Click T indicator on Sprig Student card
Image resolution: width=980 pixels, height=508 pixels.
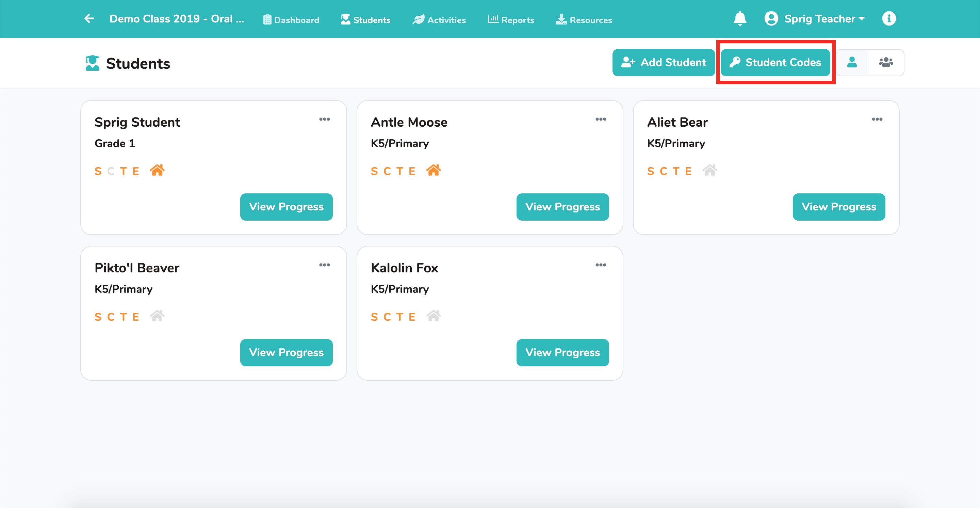pyautogui.click(x=123, y=171)
